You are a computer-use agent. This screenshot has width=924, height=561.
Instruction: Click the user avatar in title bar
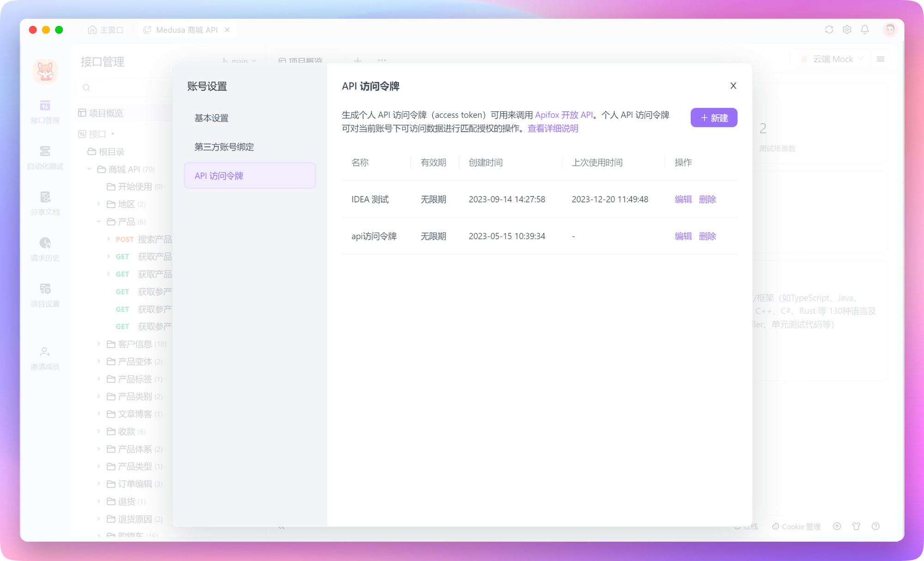pos(890,30)
